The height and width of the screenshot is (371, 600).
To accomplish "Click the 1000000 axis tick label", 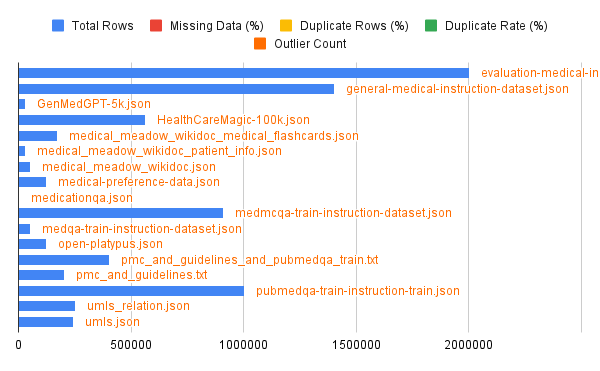I will [243, 345].
